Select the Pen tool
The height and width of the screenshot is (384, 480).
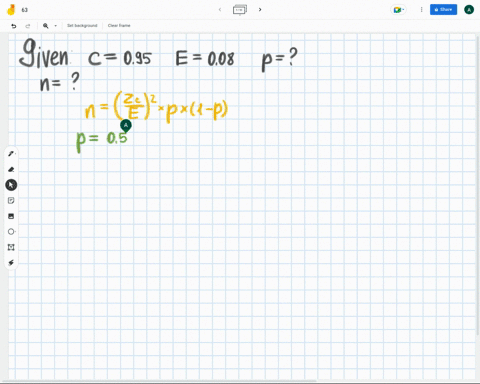point(11,154)
